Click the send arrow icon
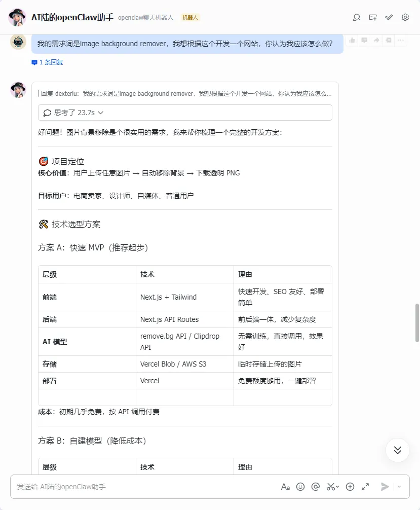Image resolution: width=420 pixels, height=510 pixels. coord(385,487)
